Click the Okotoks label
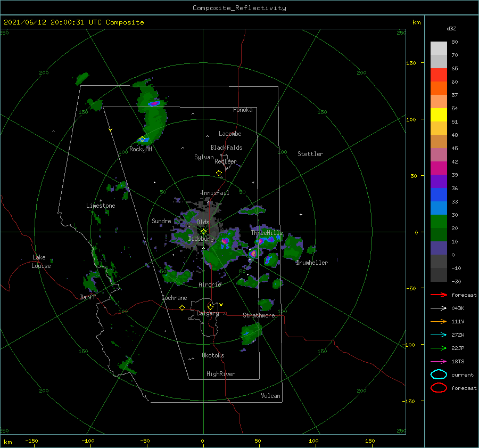 pyautogui.click(x=213, y=355)
